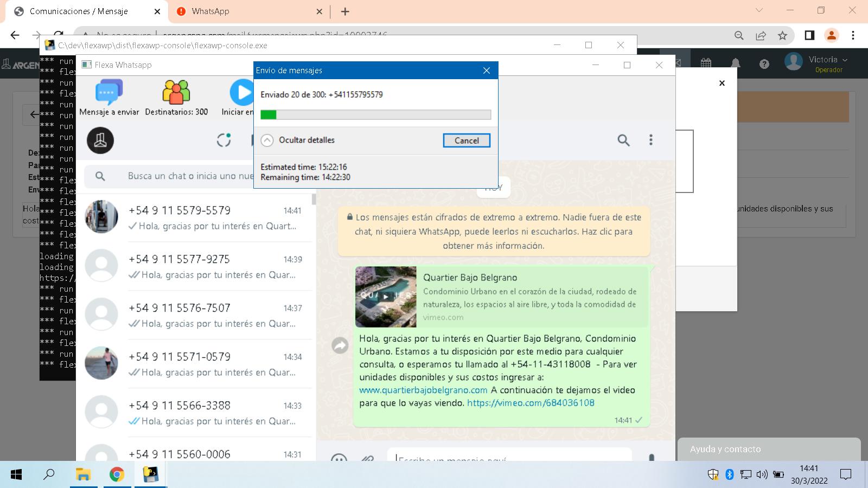The image size is (868, 488).
Task: Bookmark this page with star icon
Action: 782,35
